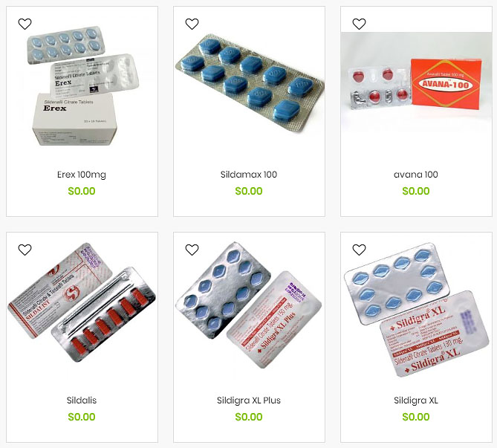Add Sildigra XL to wishlist via heart
497x448 pixels.
(x=359, y=250)
